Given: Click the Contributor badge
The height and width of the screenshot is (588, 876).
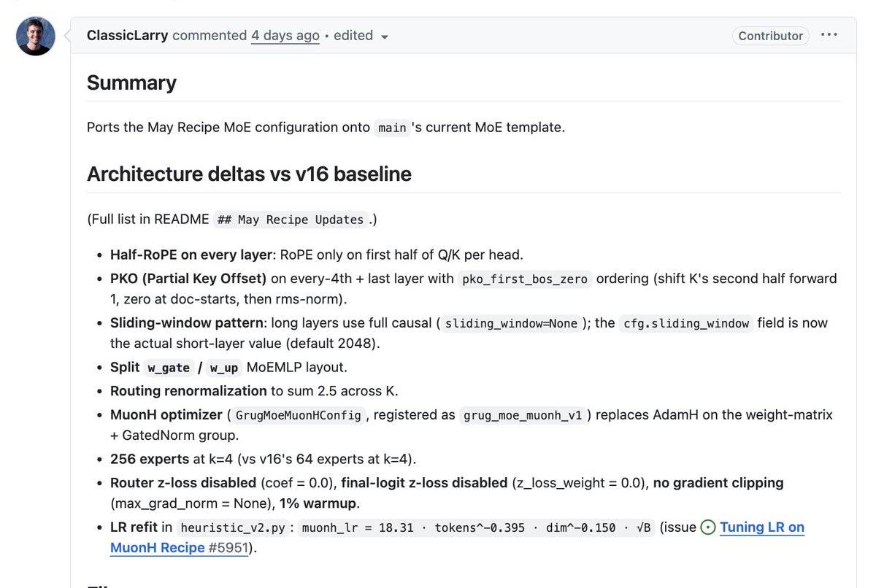Looking at the screenshot, I should pyautogui.click(x=770, y=35).
